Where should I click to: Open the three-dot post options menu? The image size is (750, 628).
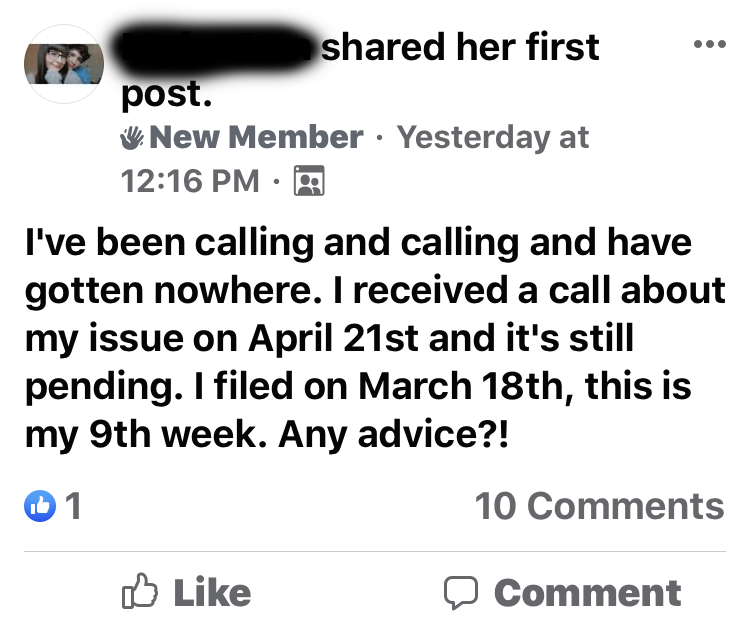(710, 44)
